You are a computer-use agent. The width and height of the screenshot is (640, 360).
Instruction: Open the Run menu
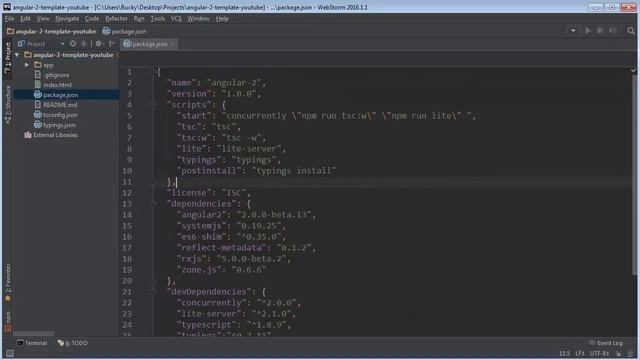[x=139, y=19]
